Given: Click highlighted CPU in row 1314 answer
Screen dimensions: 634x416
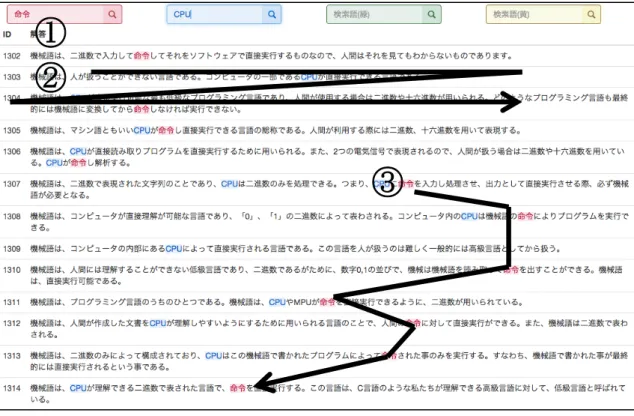Looking at the screenshot, I should coord(78,388).
